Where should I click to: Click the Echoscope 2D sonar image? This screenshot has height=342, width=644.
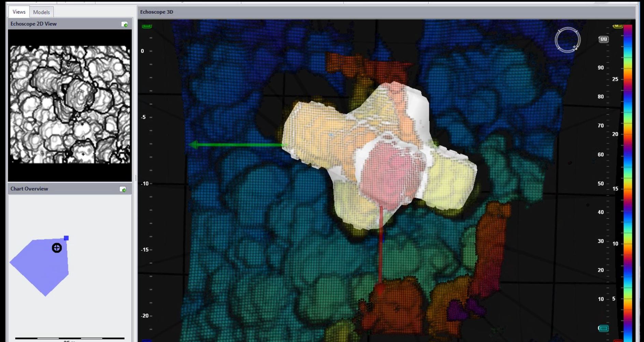[70, 104]
